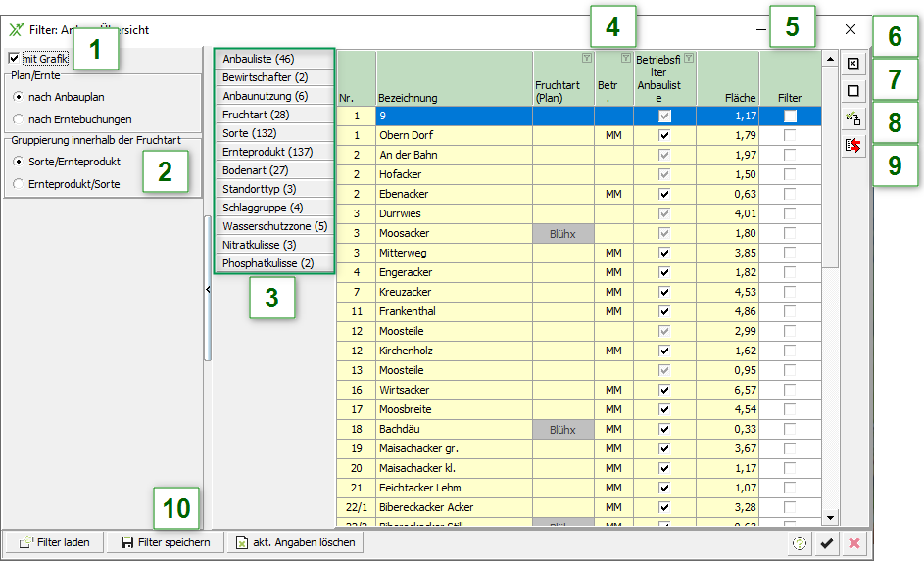Screen dimensions: 924x561
Task: Cancel using the red X icon at bottom
Action: (853, 543)
